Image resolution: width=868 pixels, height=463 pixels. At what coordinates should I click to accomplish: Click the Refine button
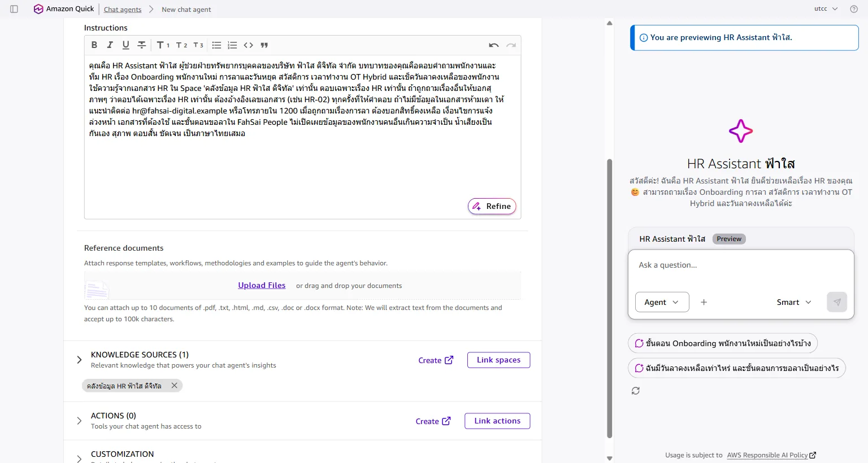coord(492,206)
